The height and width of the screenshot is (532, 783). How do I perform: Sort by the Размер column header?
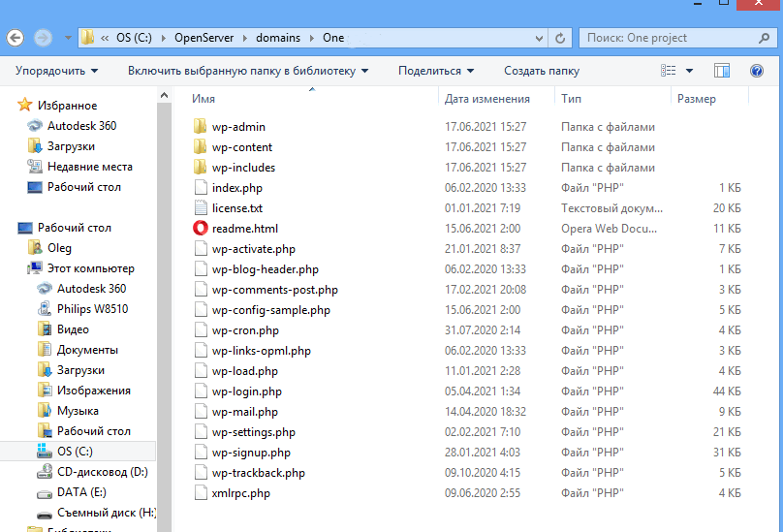pyautogui.click(x=696, y=99)
